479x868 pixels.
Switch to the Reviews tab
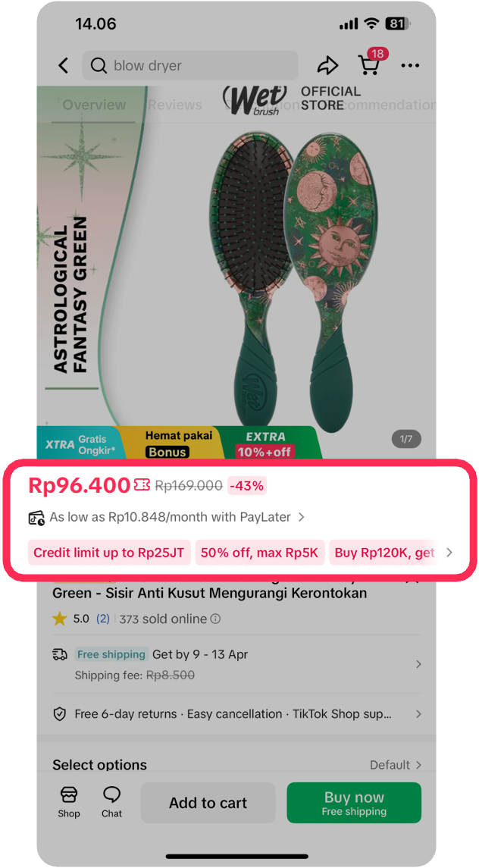175,105
